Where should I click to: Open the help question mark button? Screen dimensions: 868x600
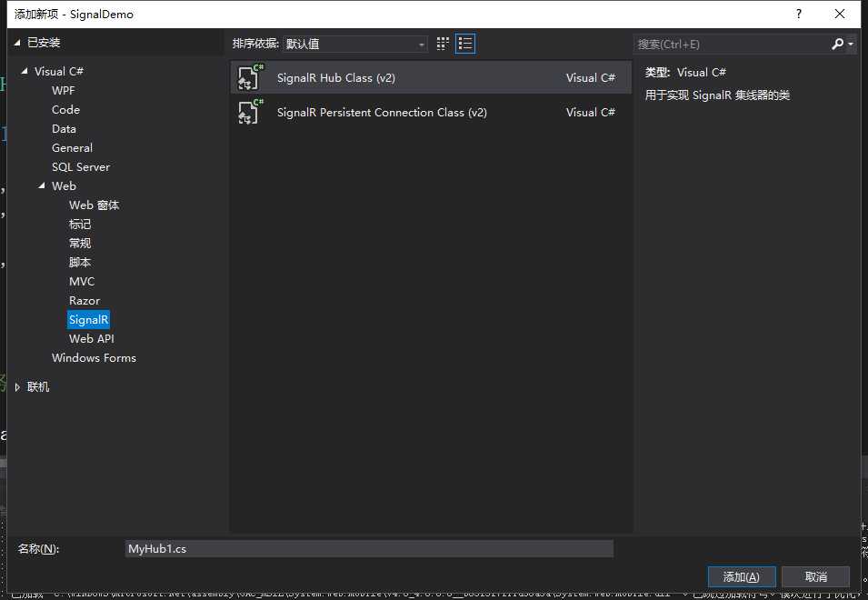point(799,14)
